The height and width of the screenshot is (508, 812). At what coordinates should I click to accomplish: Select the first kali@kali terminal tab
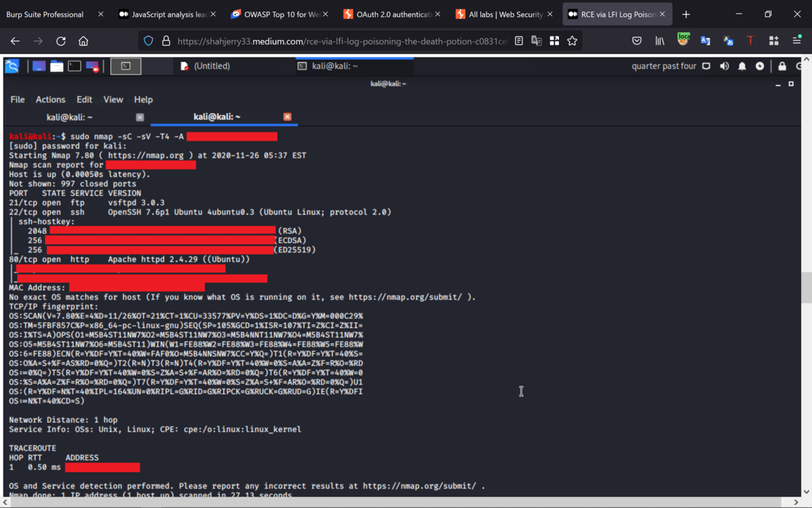[70, 117]
